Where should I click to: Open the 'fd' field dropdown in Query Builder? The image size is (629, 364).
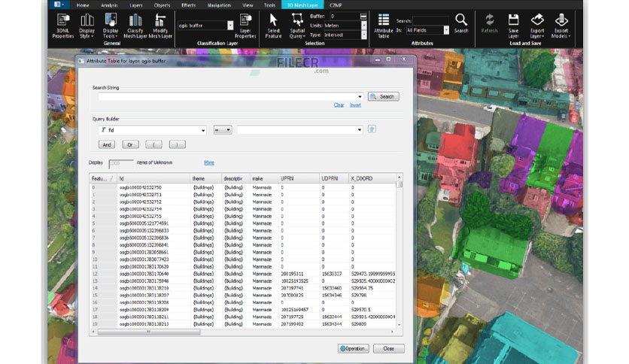pos(203,130)
